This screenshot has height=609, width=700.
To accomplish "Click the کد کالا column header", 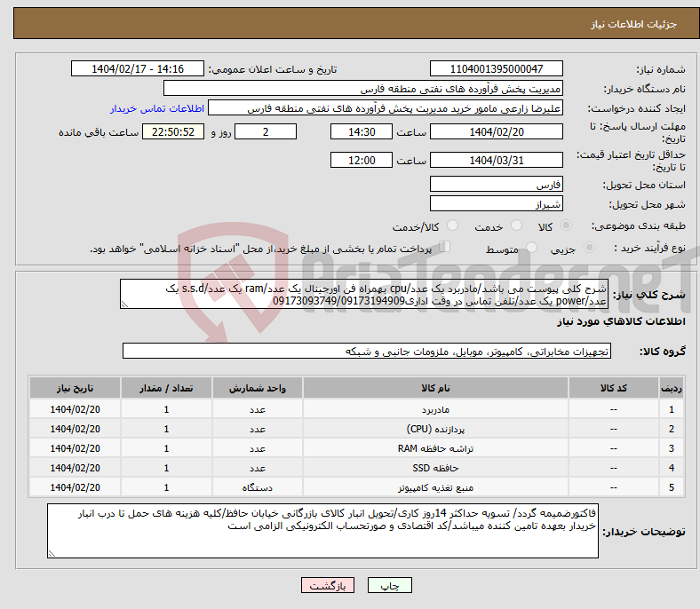I will pos(614,388).
